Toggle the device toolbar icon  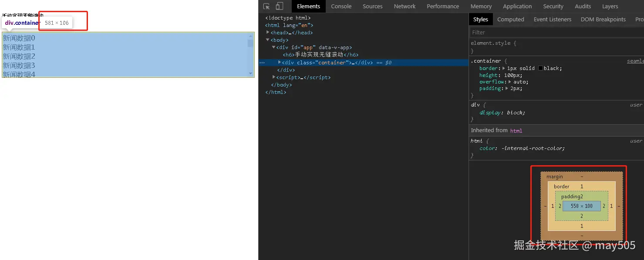280,6
